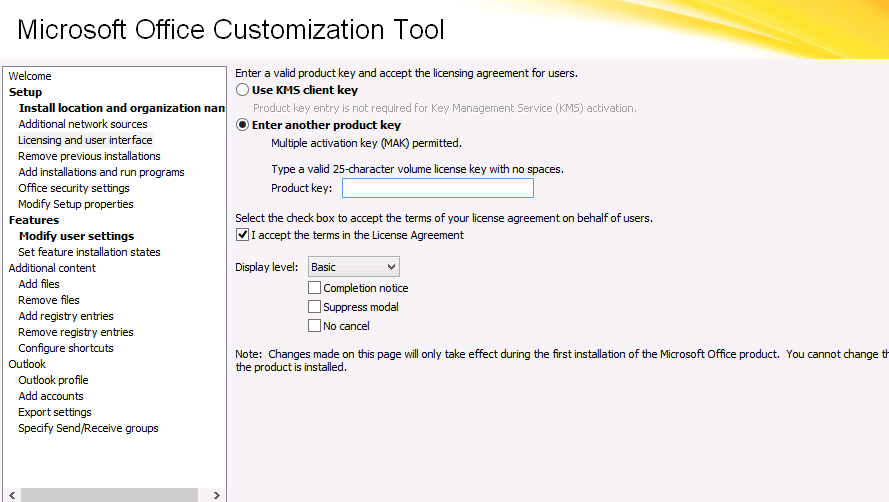Select the Features heading
889x502 pixels.
coord(34,220)
